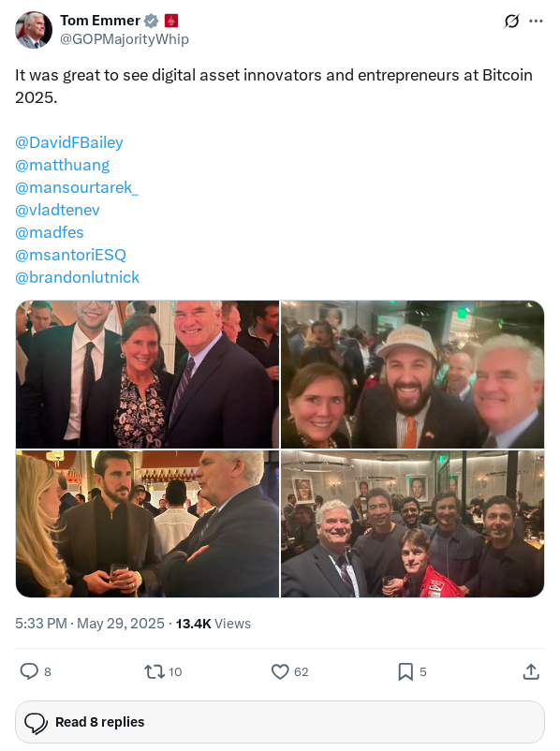Open Tom Emmer's profile avatar
The image size is (560, 751).
point(34,30)
